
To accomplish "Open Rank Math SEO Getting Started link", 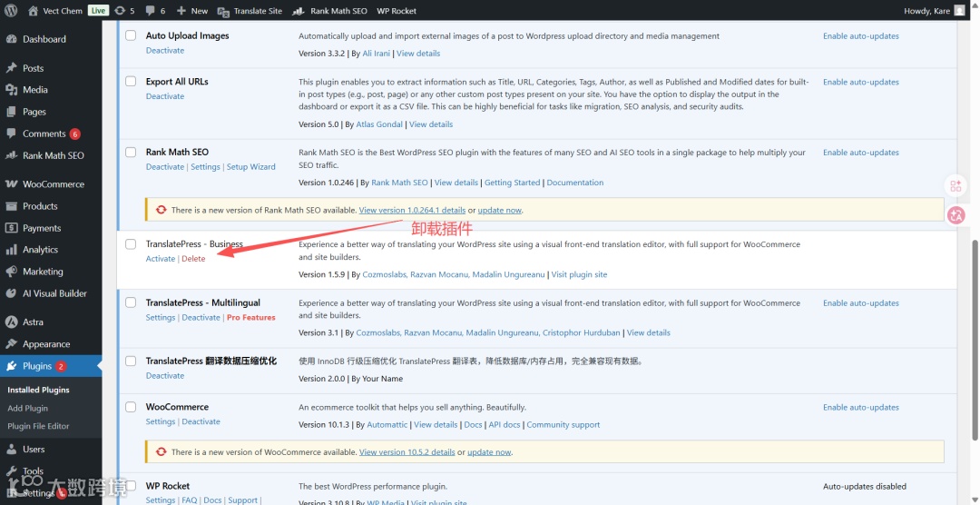I will tap(512, 183).
